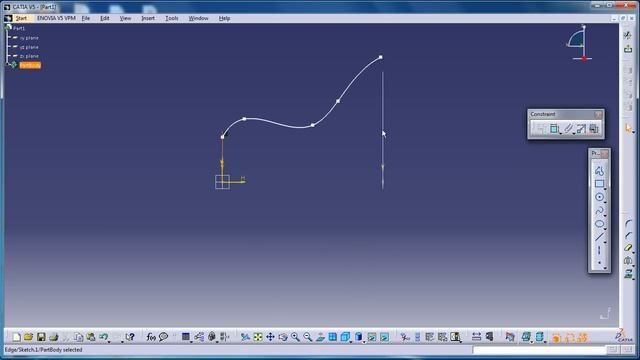Select the Rotate view tool
Image resolution: width=640 pixels, height=360 pixels.
283,337
